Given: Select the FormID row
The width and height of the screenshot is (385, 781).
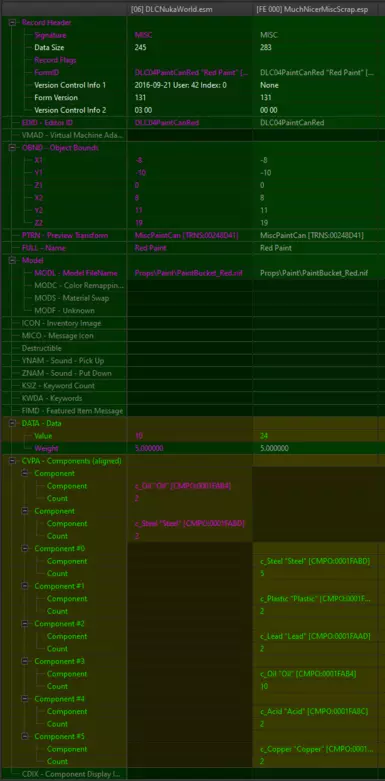Looking at the screenshot, I should (192, 73).
